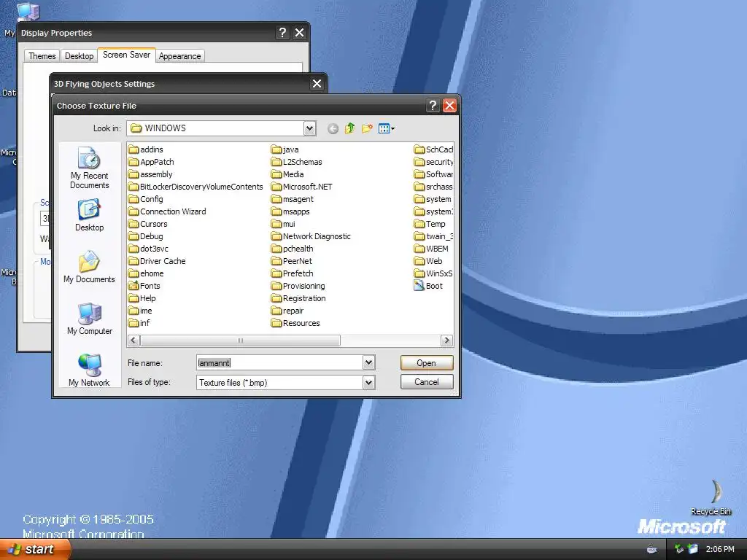Select the Prefetch folder
The width and height of the screenshot is (747, 560).
tap(293, 273)
